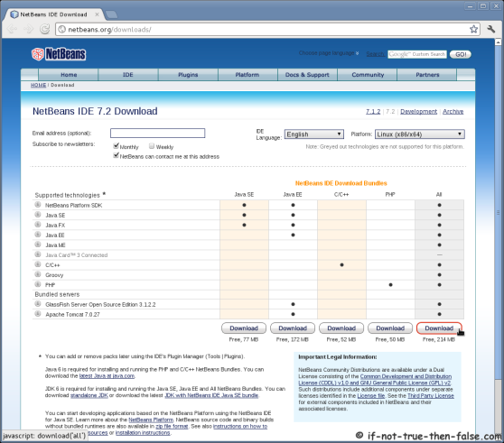Close the NetBeans IDE Download tab
The image size is (504, 443).
pos(97,14)
